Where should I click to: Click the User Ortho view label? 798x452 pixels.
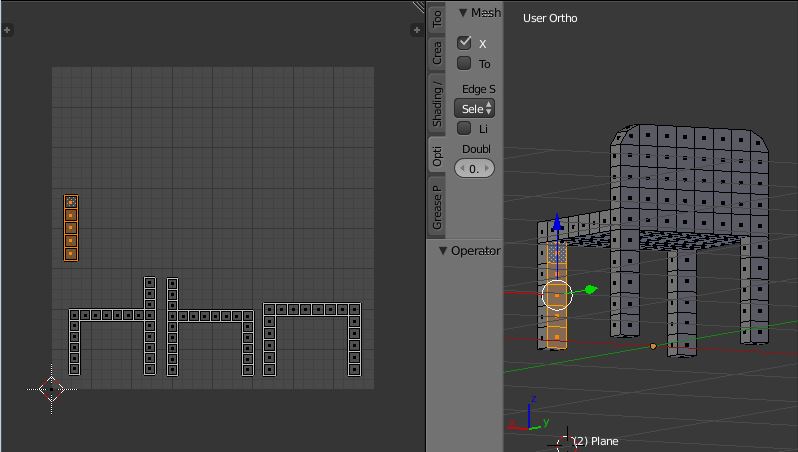pyautogui.click(x=550, y=18)
